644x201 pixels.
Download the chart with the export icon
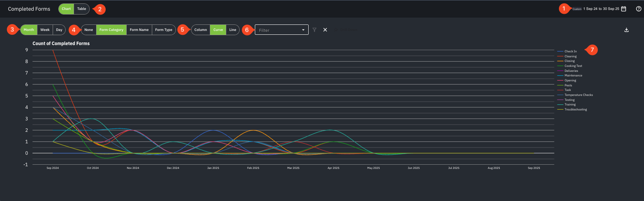point(626,30)
